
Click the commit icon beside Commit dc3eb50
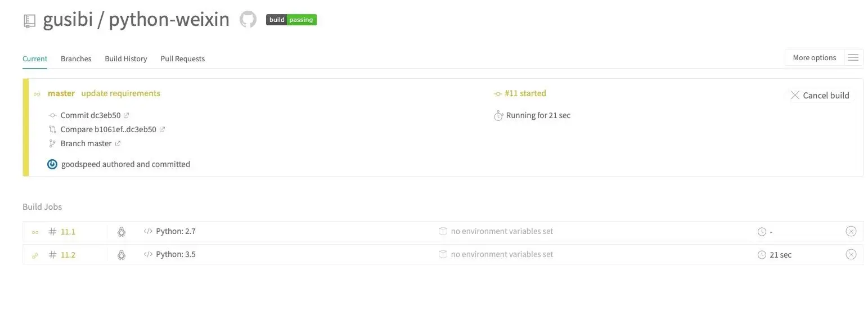click(53, 115)
